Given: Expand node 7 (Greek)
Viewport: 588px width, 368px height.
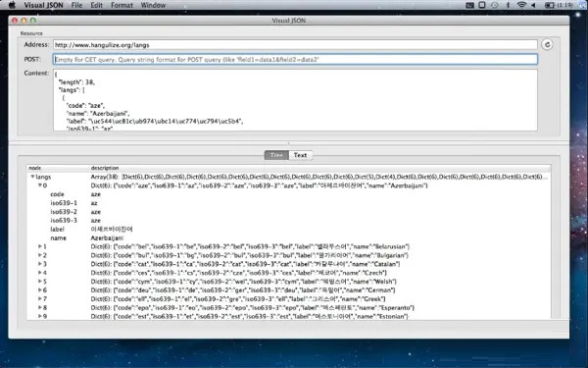Looking at the screenshot, I should click(x=40, y=299).
